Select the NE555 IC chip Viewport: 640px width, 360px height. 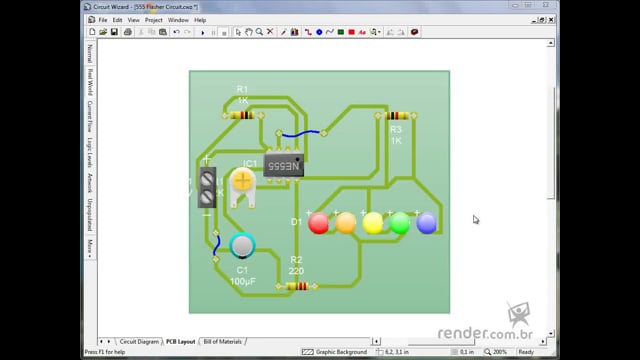tap(284, 165)
